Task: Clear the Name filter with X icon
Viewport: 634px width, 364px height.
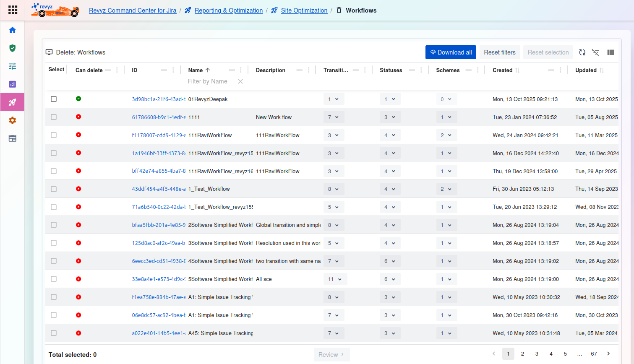Action: (240, 81)
